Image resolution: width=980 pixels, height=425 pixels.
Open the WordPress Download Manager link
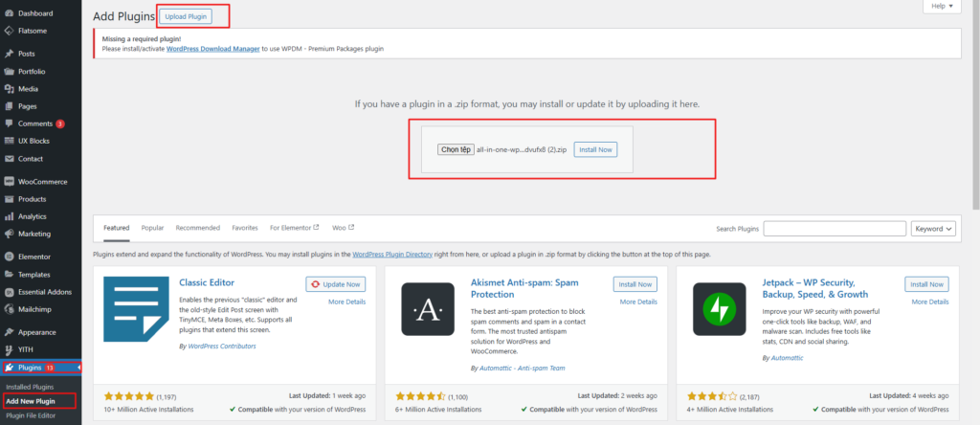tap(213, 48)
